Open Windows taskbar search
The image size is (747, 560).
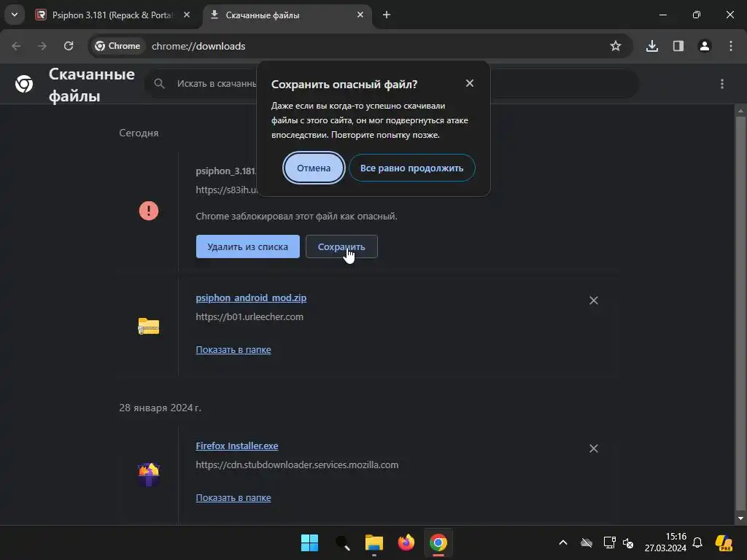pyautogui.click(x=342, y=542)
